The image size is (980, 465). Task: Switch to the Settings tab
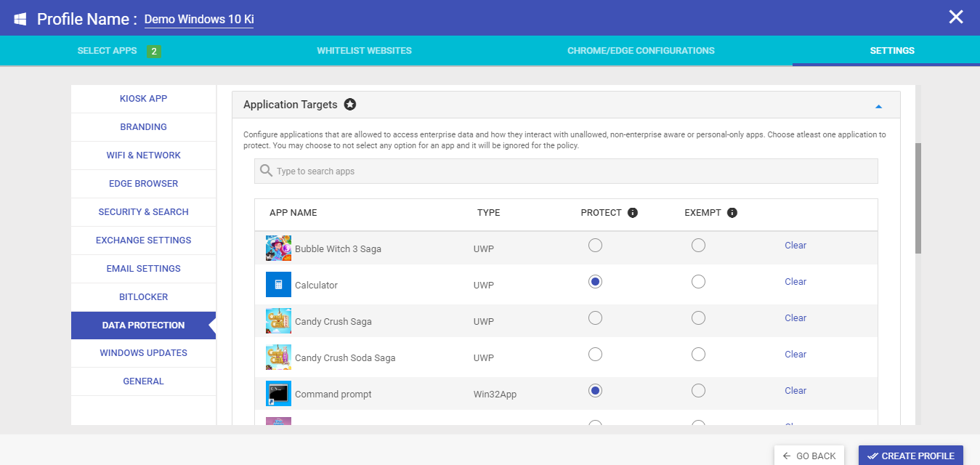(x=892, y=51)
